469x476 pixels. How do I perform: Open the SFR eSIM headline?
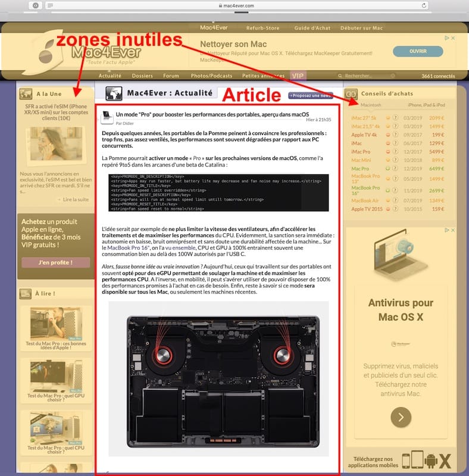[56, 112]
